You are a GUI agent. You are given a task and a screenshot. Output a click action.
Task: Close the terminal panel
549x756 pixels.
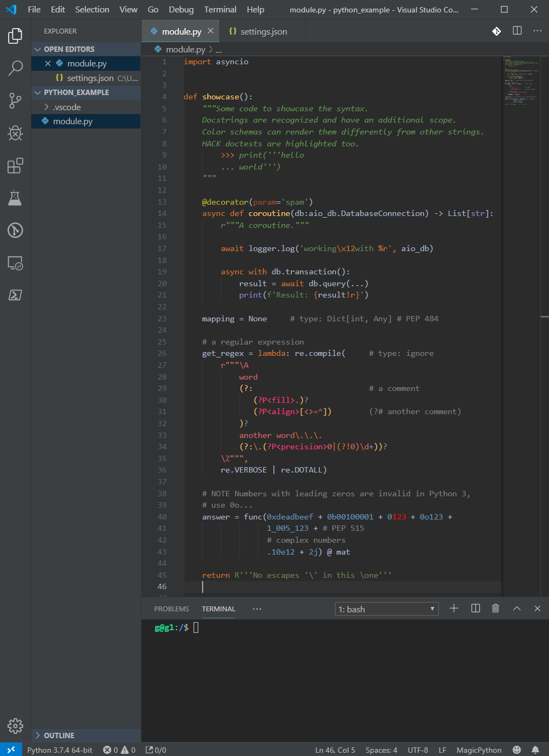[x=537, y=609]
